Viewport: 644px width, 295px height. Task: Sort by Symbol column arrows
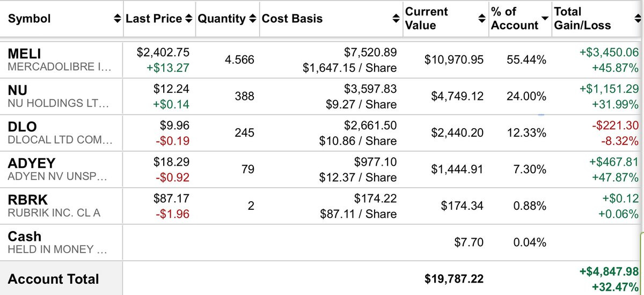118,19
